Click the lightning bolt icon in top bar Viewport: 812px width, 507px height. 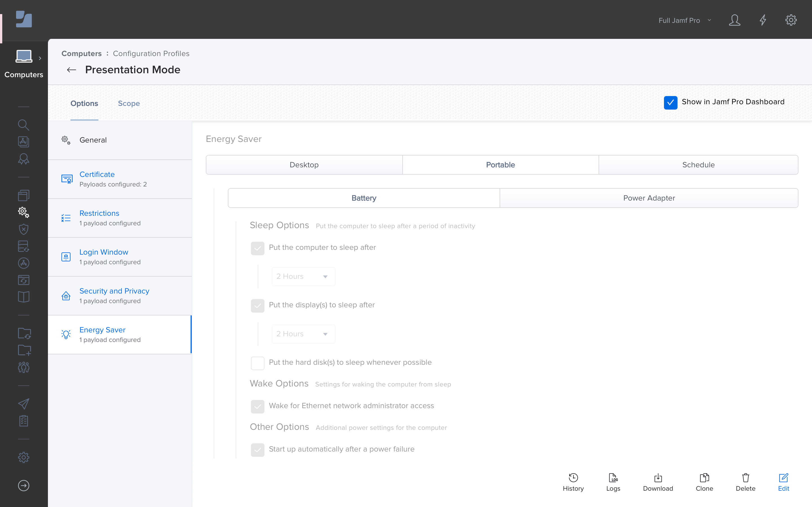pyautogui.click(x=763, y=20)
